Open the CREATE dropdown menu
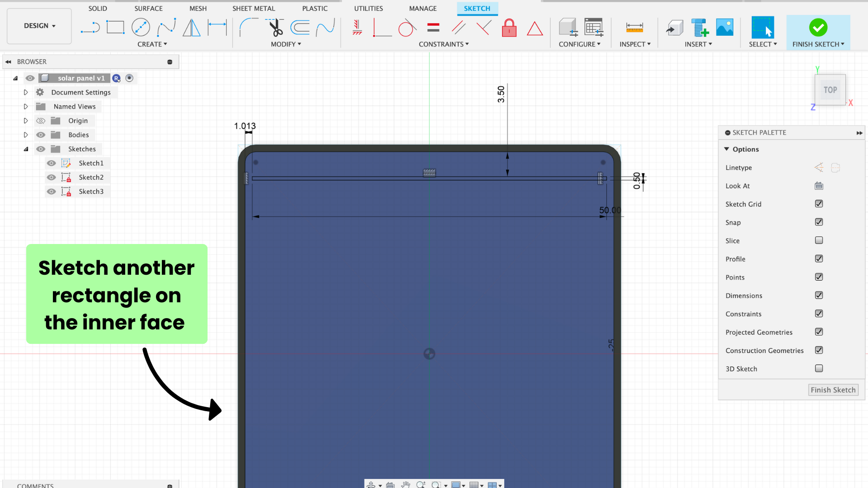 (152, 44)
